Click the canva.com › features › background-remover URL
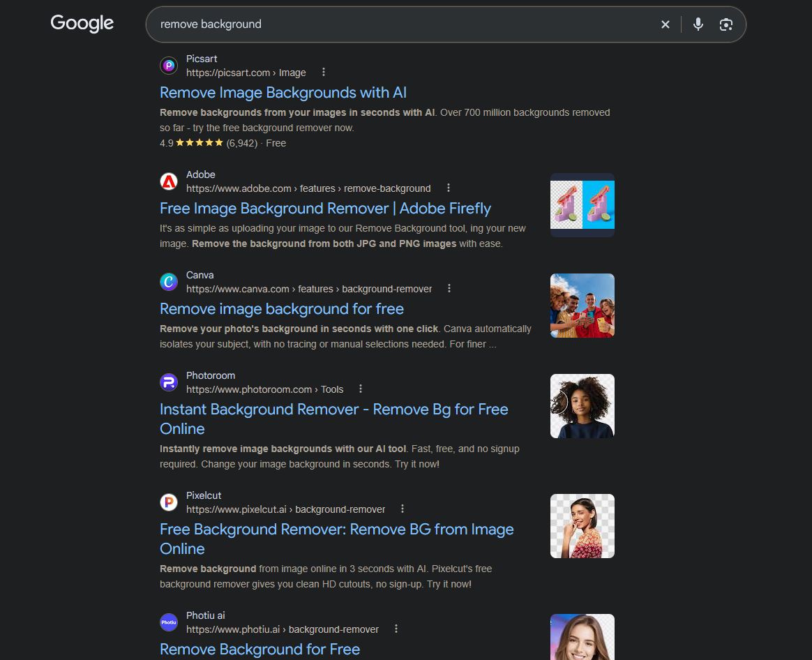 [x=308, y=289]
